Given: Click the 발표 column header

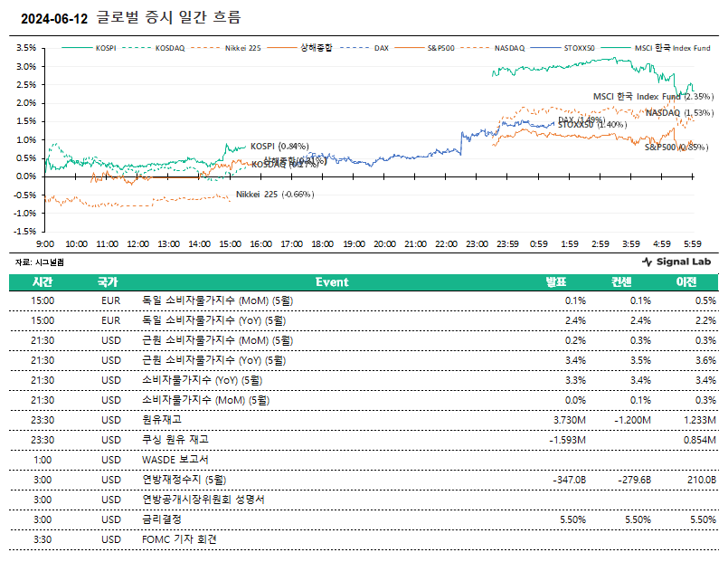Looking at the screenshot, I should click(x=556, y=282).
